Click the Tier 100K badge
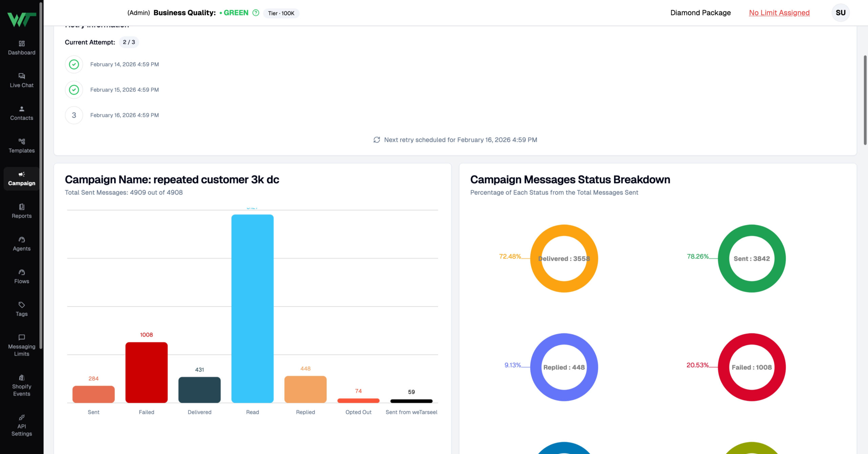This screenshot has height=454, width=868. [x=281, y=13]
